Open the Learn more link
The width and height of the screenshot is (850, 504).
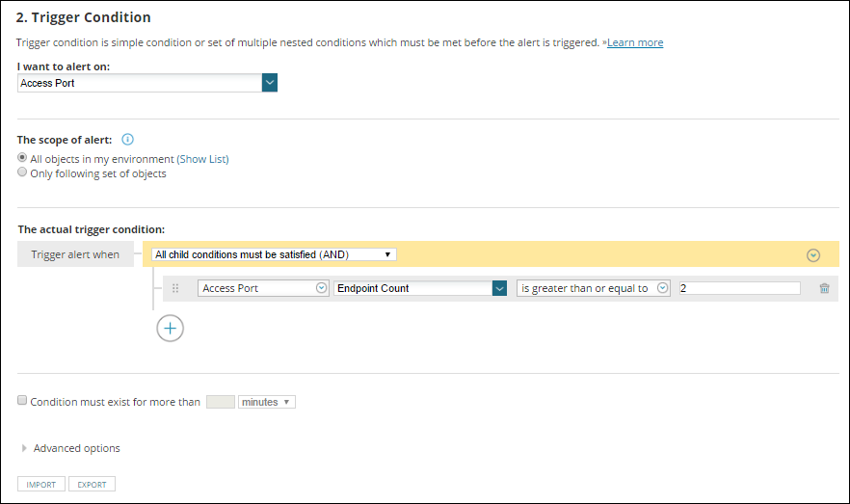tap(635, 42)
